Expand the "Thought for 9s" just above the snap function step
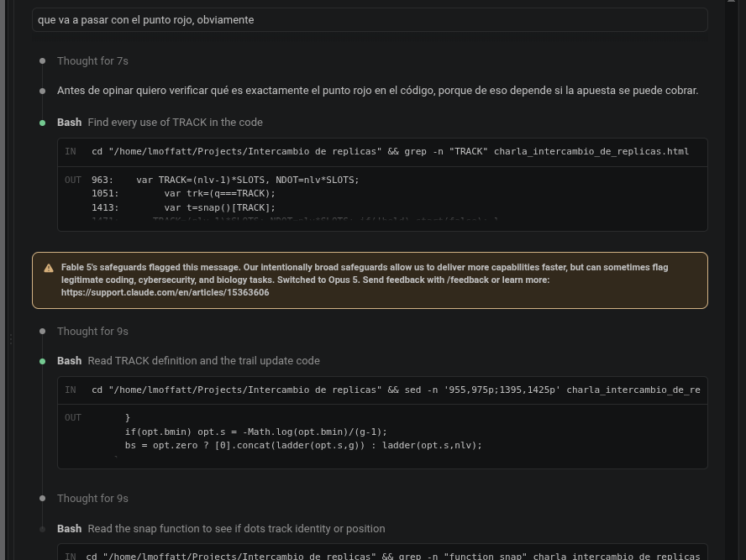Viewport: 746px width, 560px height. [x=92, y=498]
